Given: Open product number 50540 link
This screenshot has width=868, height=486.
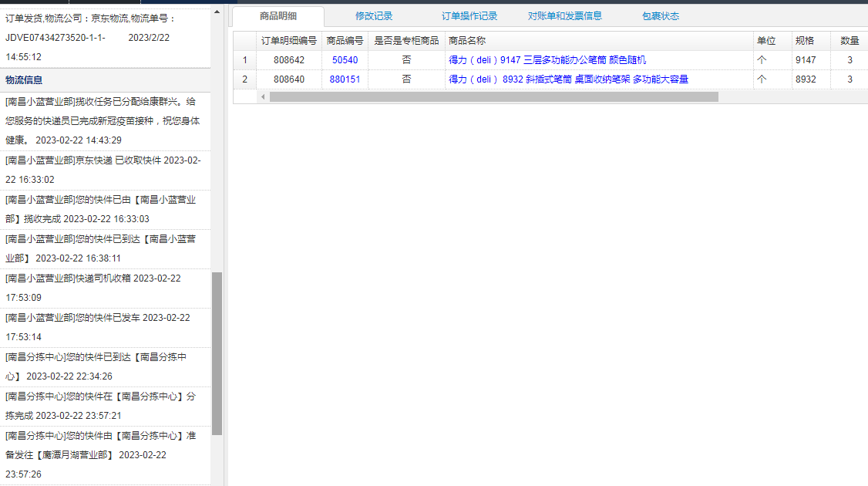Looking at the screenshot, I should (345, 60).
